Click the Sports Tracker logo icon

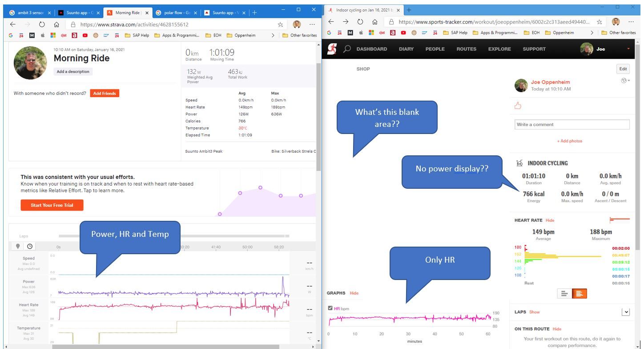pyautogui.click(x=332, y=49)
